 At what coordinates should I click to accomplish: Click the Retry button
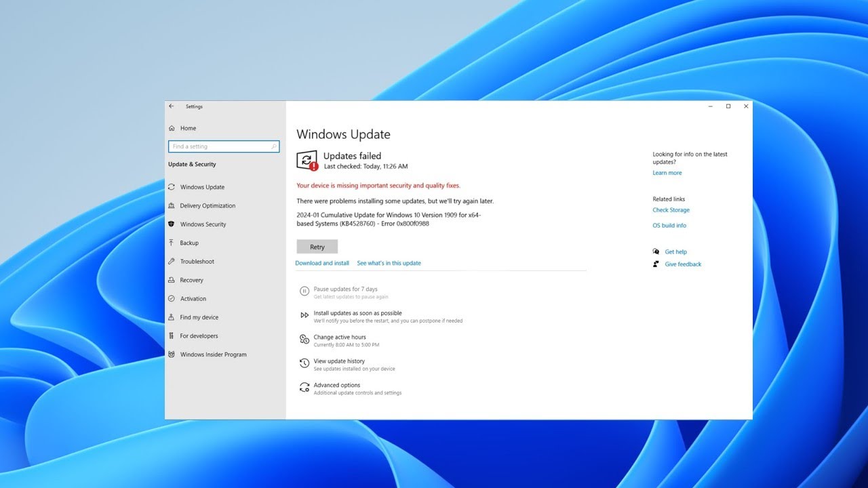pos(317,247)
